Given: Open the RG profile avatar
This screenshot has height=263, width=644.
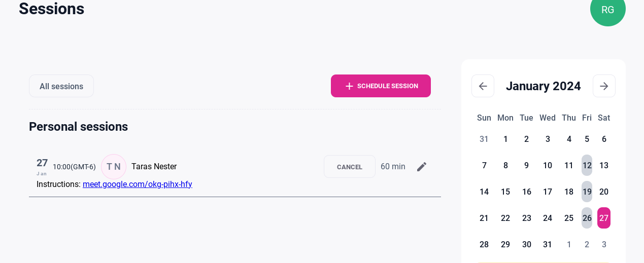Looking at the screenshot, I should (x=607, y=10).
